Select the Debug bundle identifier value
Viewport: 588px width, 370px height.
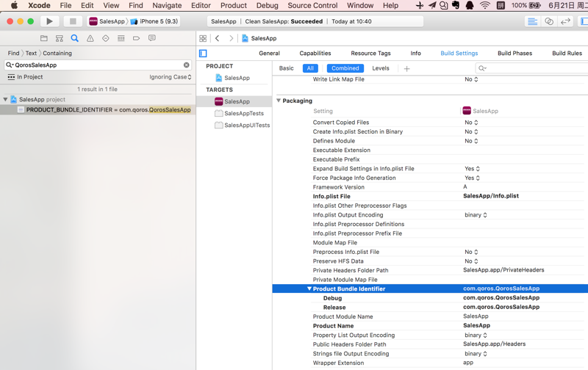click(501, 298)
